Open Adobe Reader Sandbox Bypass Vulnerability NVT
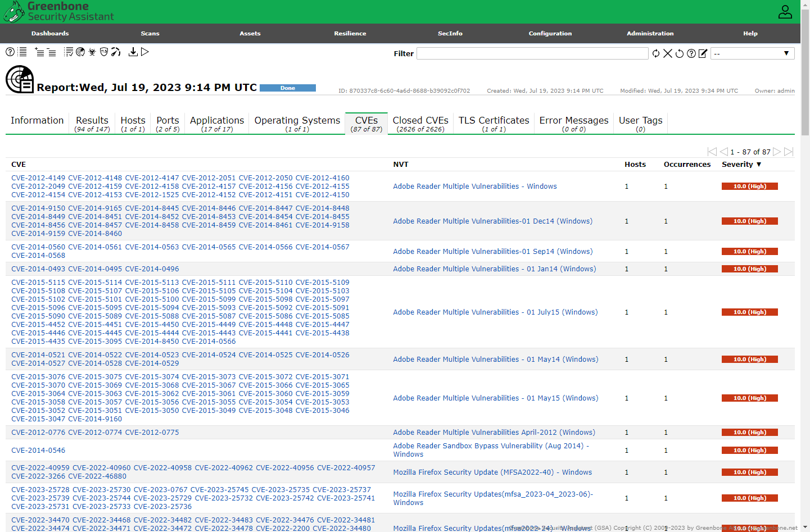 (x=491, y=450)
